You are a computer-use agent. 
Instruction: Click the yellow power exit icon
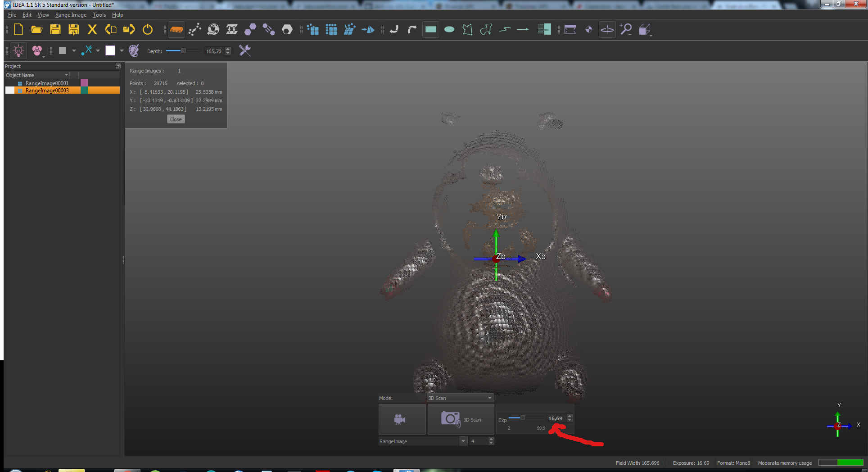click(x=147, y=30)
